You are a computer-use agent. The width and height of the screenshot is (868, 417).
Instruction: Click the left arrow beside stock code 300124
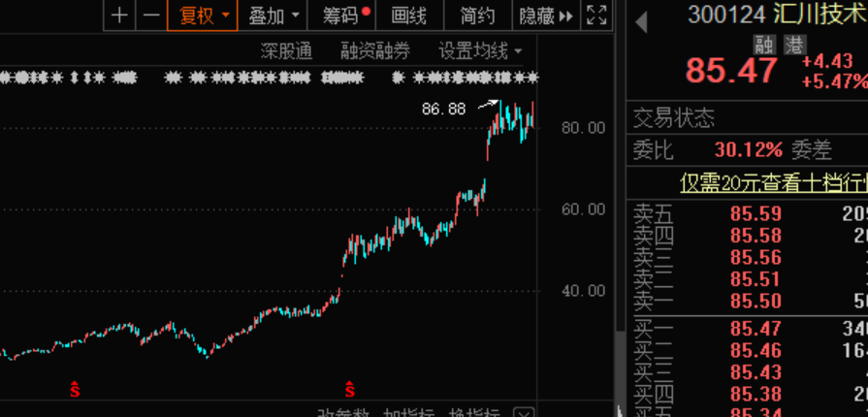pyautogui.click(x=642, y=16)
